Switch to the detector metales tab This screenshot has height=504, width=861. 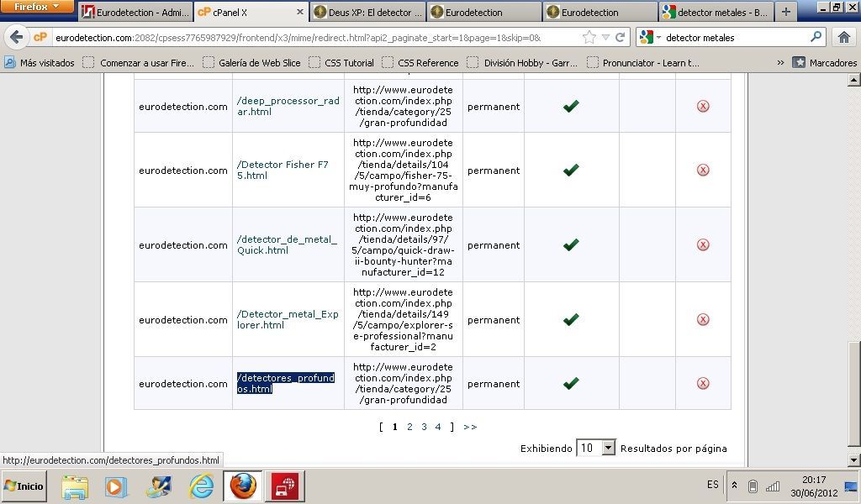[716, 12]
